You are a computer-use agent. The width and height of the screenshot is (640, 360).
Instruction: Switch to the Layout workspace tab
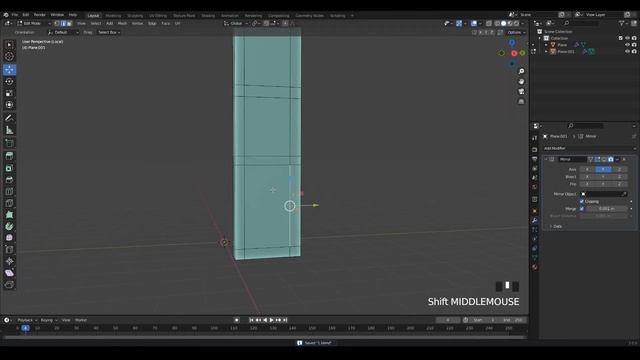coord(93,16)
